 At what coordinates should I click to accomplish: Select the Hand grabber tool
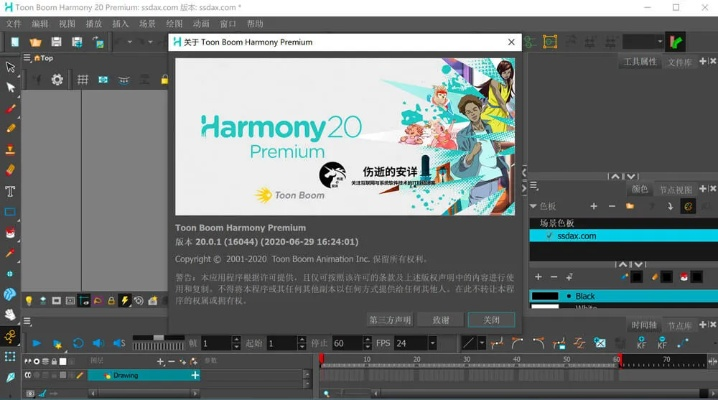[10, 314]
